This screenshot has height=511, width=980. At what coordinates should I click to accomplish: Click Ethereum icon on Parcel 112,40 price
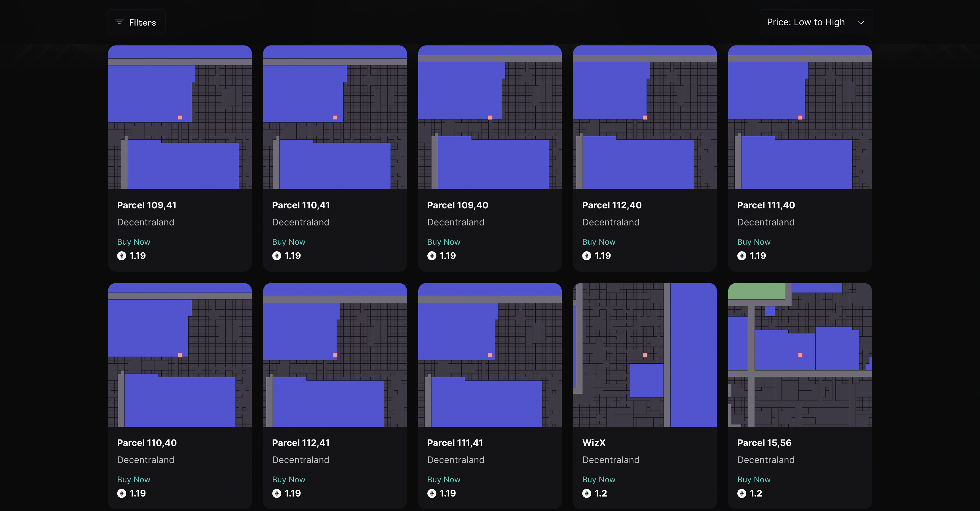[x=587, y=256]
